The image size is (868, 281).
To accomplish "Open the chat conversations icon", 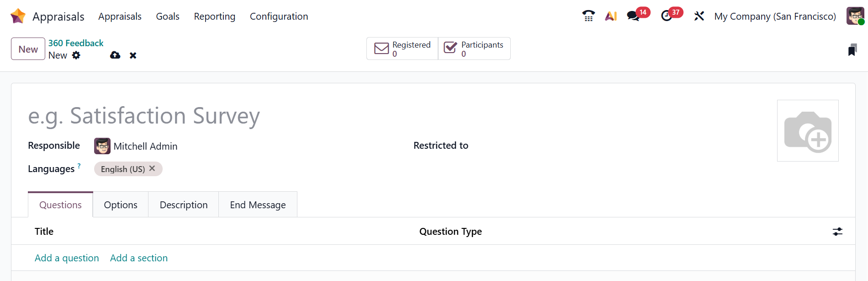I will pos(633,16).
